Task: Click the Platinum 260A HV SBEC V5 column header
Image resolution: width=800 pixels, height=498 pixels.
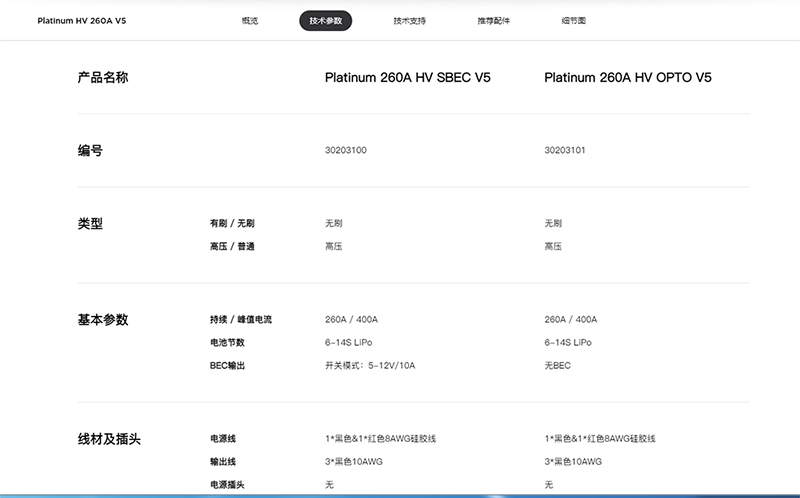Action: click(x=407, y=77)
